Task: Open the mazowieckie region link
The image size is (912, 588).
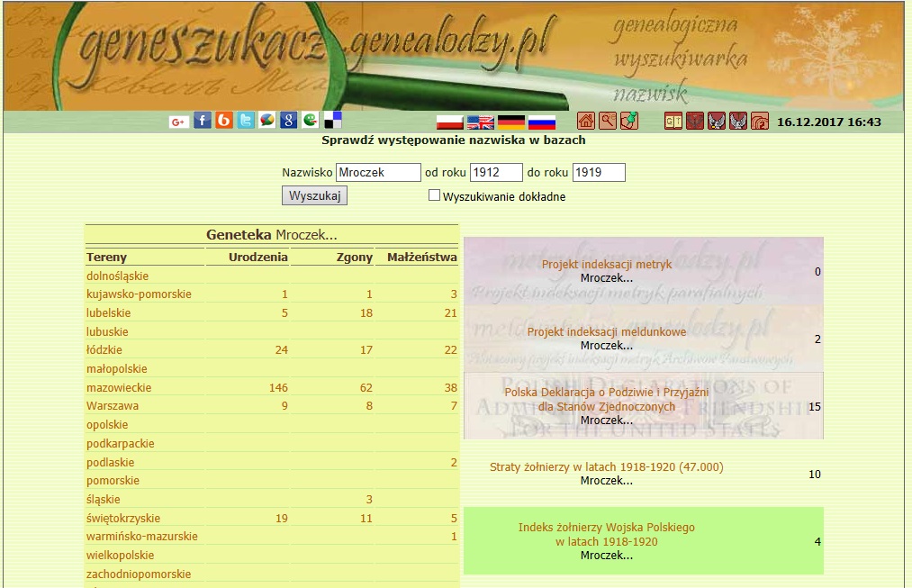Action: pyautogui.click(x=119, y=388)
